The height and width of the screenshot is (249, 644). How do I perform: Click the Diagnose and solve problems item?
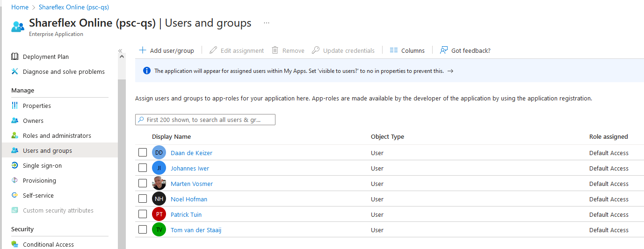pos(64,71)
